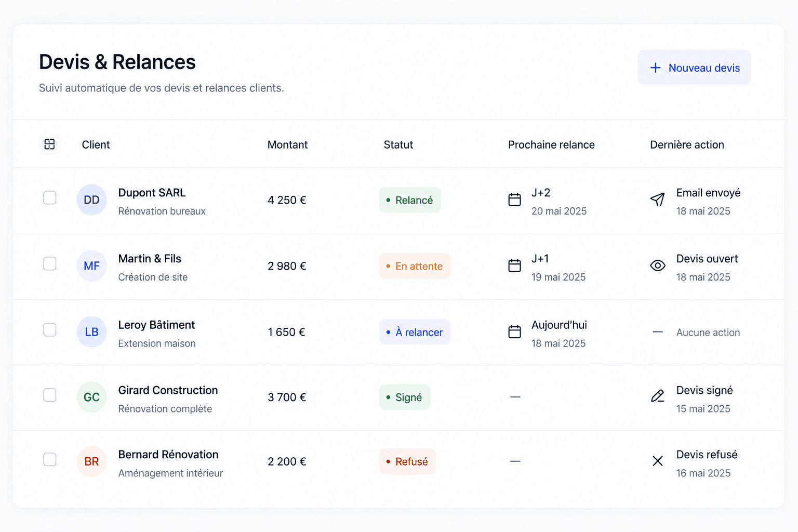Select the Leroy Bâtiment row checkbox
Screen dimensions: 798x532
pos(50,330)
